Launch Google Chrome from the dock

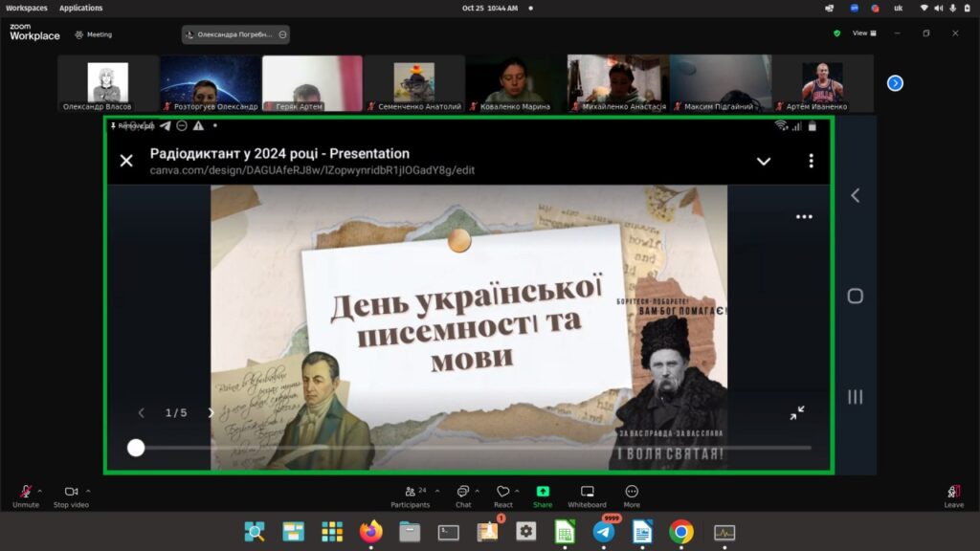point(680,532)
